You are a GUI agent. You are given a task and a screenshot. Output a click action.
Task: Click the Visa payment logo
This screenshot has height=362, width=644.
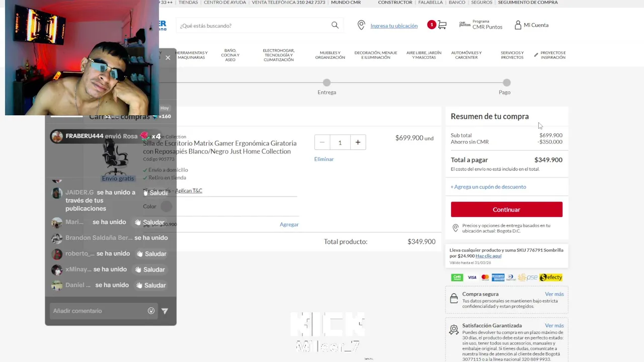point(472,278)
